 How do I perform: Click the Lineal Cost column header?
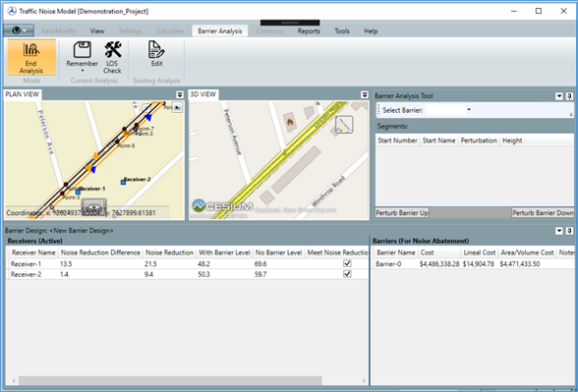point(480,252)
